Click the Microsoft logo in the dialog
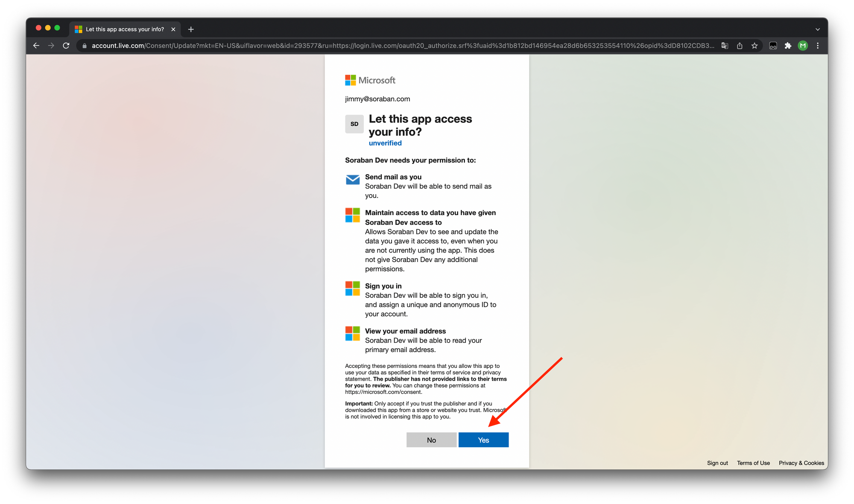 click(370, 80)
